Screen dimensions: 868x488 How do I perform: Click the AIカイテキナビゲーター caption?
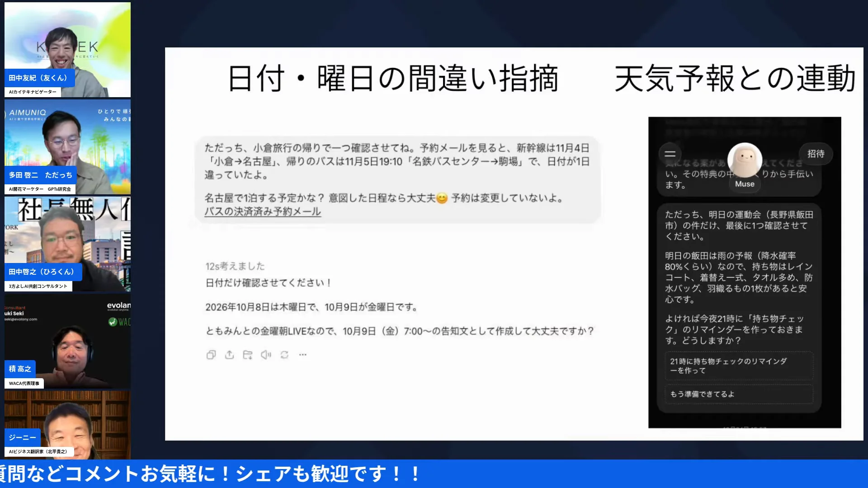pos(33,92)
